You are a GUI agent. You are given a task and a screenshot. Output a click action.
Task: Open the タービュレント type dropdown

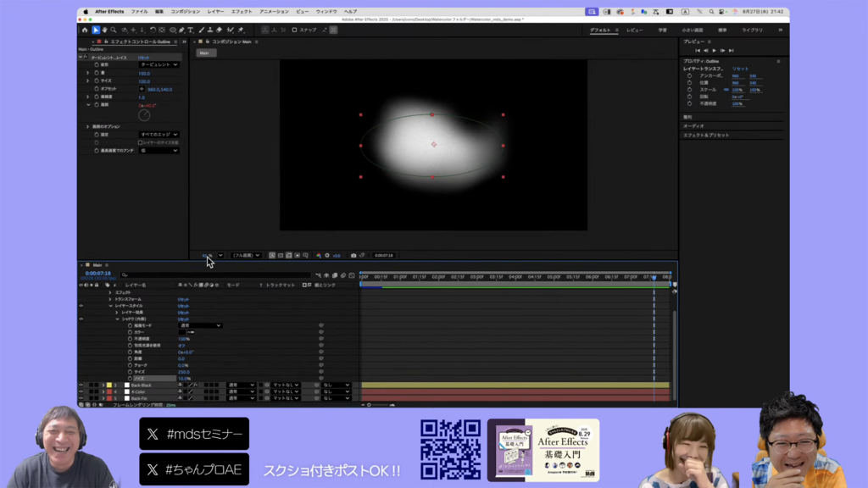(159, 64)
